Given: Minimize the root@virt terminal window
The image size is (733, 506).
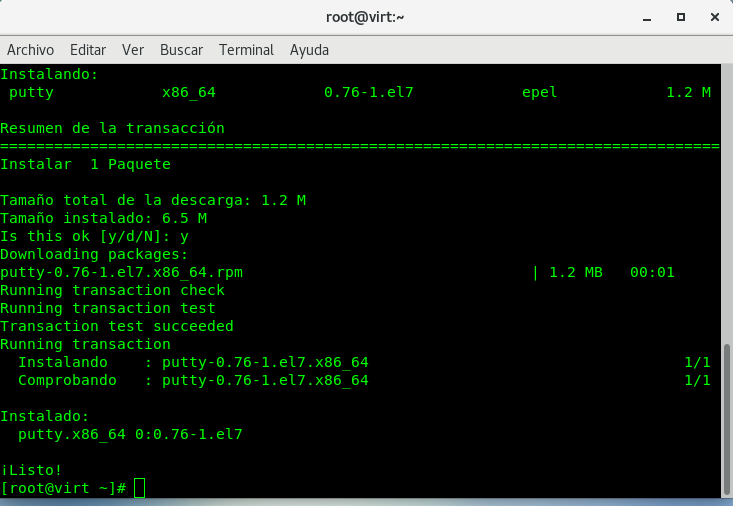Looking at the screenshot, I should click(x=647, y=17).
